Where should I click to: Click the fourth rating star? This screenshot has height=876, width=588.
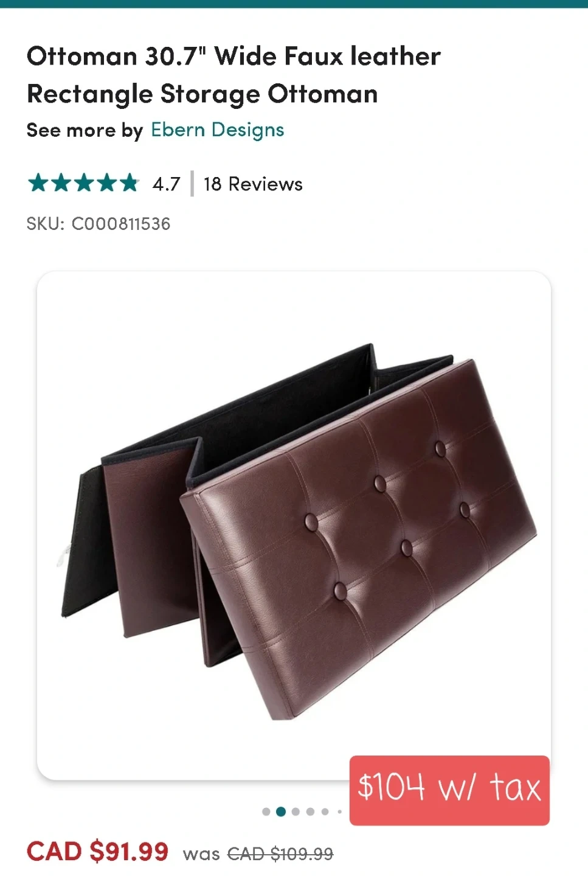click(x=106, y=182)
